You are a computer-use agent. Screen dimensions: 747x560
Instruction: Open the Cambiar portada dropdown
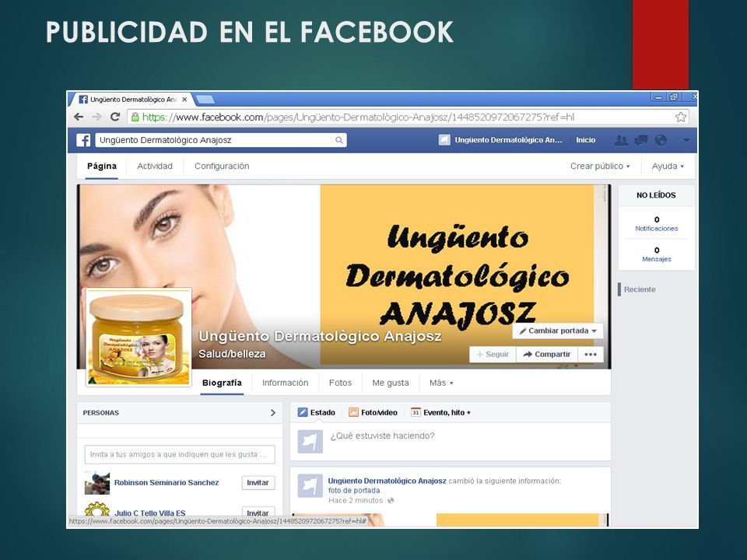[x=558, y=331]
